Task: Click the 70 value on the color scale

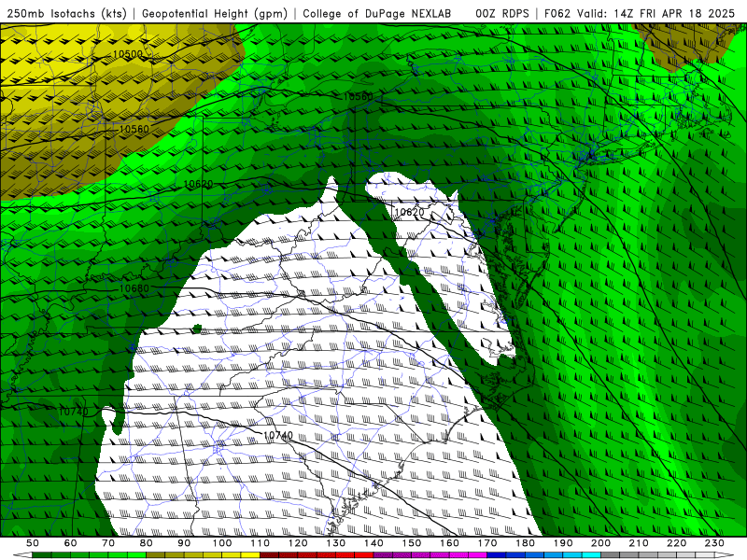Action: coord(108,543)
